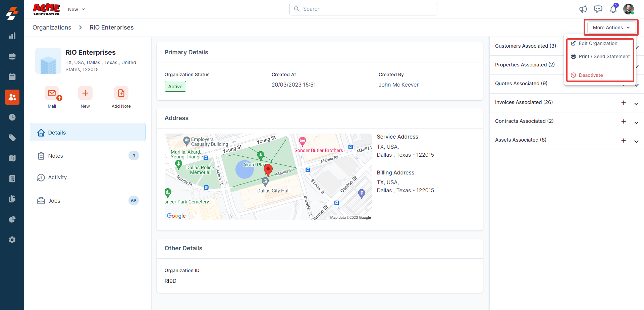Click in the Search field
The width and height of the screenshot is (644, 310).
[363, 9]
